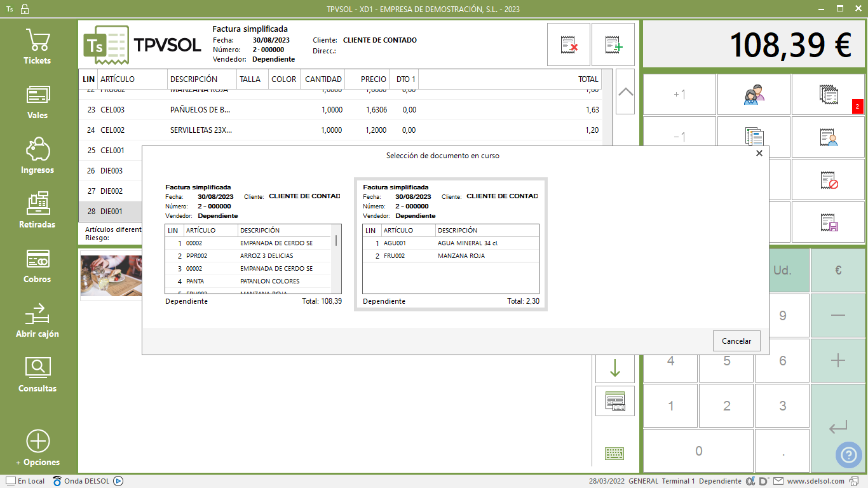
Task: Click new document icon with green plus
Action: [613, 44]
